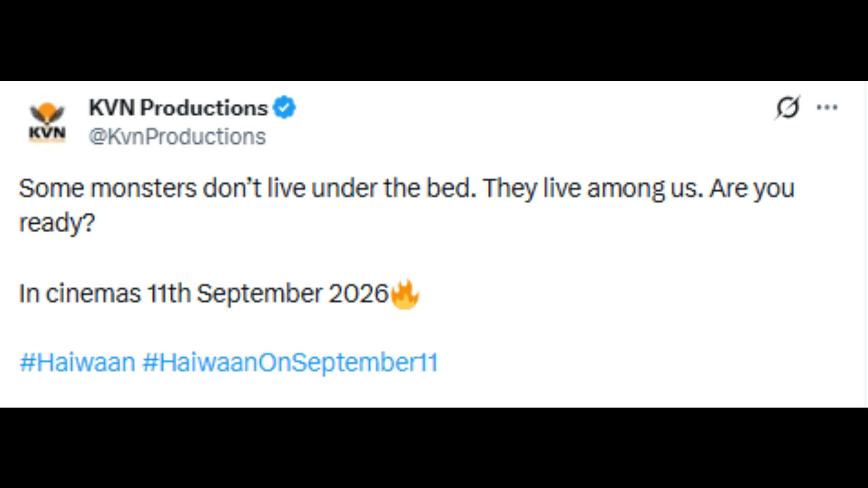The width and height of the screenshot is (868, 488).
Task: Click the blue verified checkmark badge
Action: coord(284,108)
